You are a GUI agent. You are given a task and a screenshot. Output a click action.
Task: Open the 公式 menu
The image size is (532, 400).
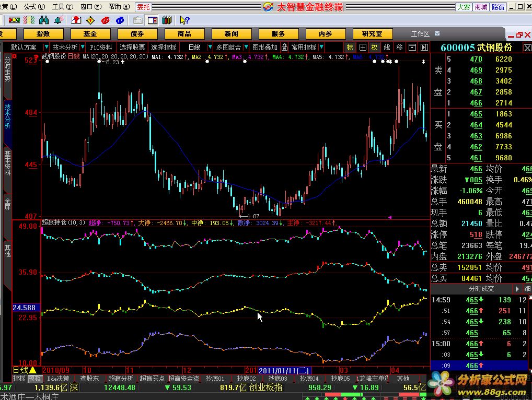tap(34, 6)
